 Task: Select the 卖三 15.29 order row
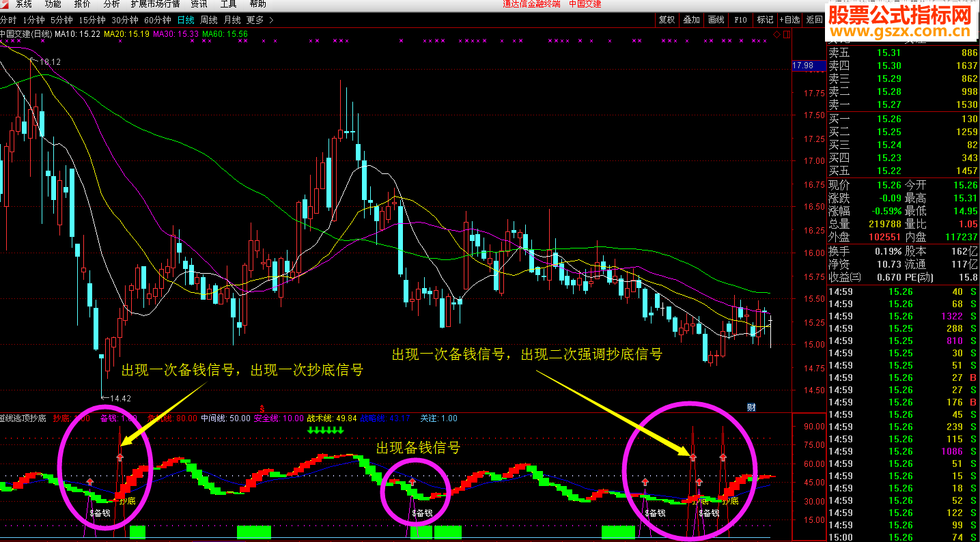click(903, 79)
